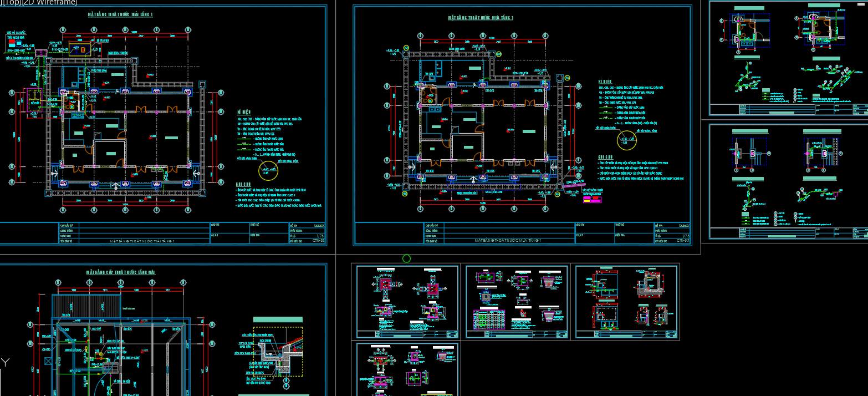Select the green circle between the sheets
This screenshot has width=868, height=396.
406,258
